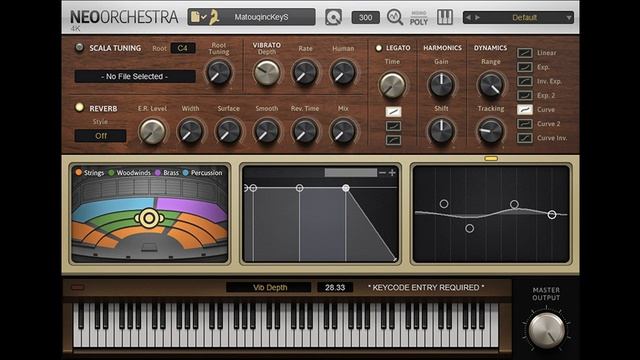Click the Harmonics Gain knob
The image size is (640, 360).
point(441,85)
